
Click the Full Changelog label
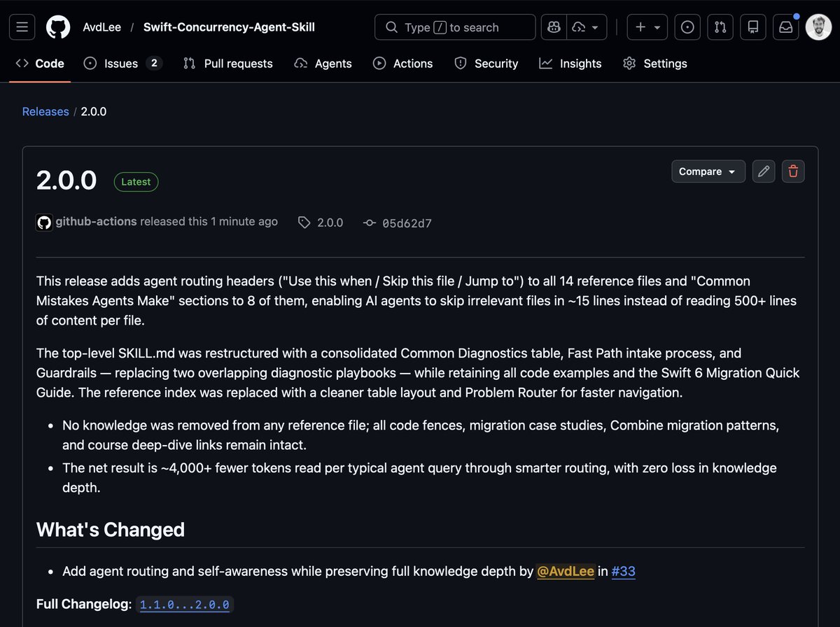(85, 604)
